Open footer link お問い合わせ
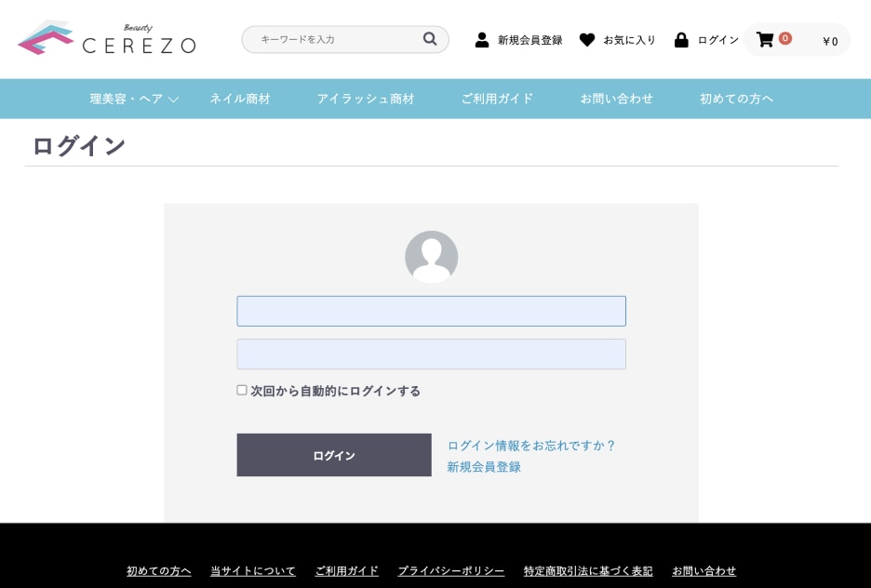This screenshot has width=871, height=588. tap(703, 570)
